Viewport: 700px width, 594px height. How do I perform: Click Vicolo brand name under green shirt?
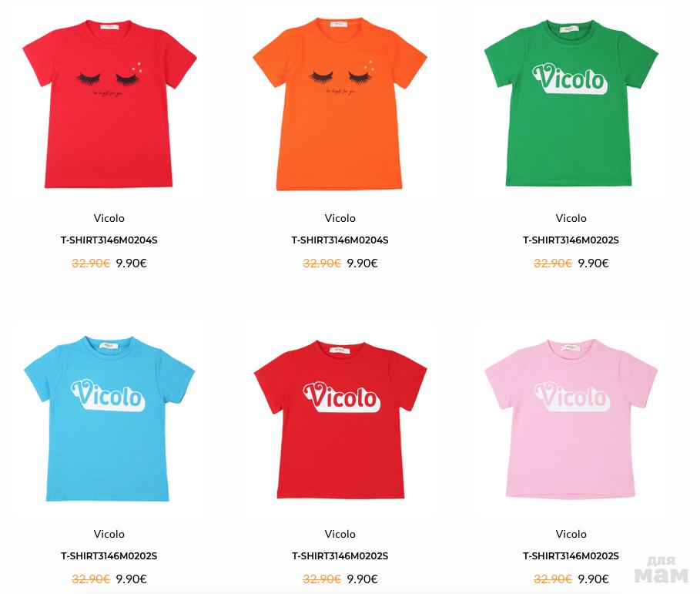pyautogui.click(x=571, y=218)
